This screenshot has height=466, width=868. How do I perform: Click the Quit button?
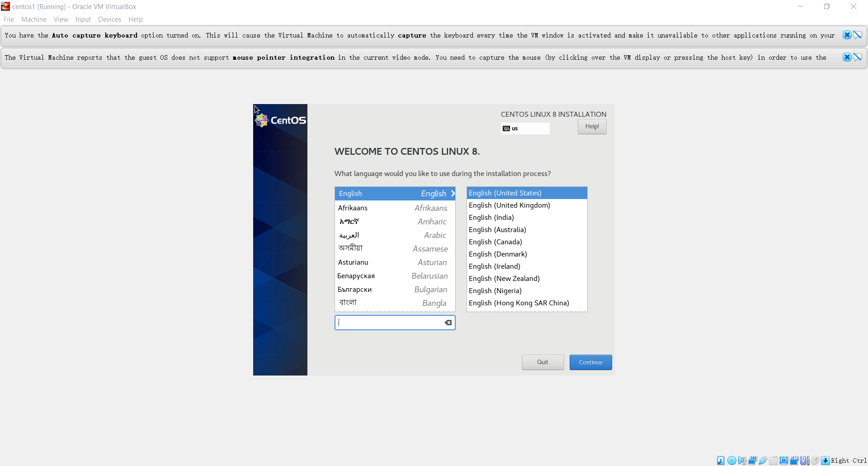(542, 362)
